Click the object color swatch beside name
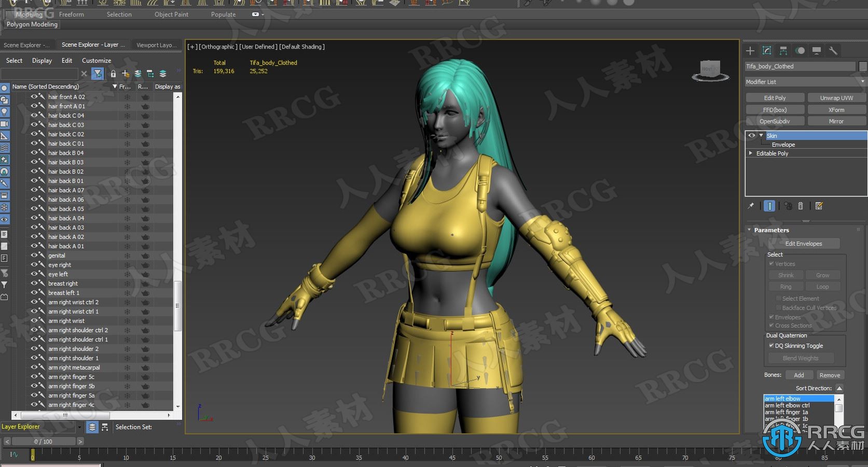The height and width of the screenshot is (467, 868). [863, 66]
